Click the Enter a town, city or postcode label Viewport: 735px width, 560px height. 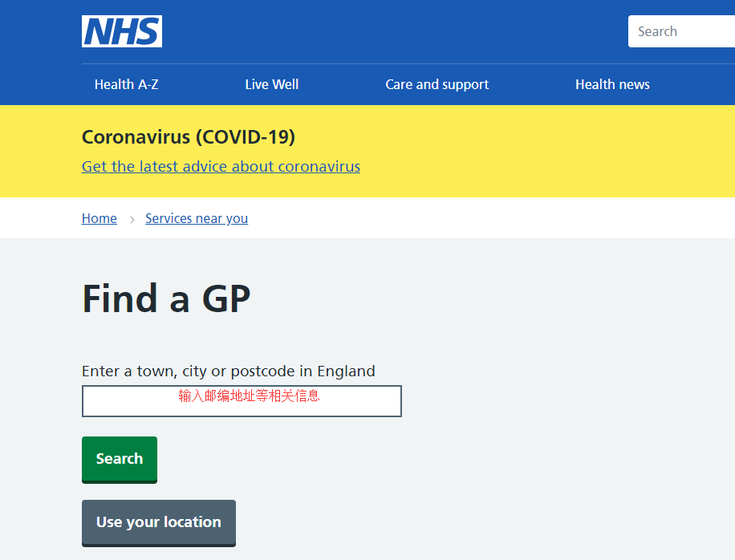[x=229, y=371]
